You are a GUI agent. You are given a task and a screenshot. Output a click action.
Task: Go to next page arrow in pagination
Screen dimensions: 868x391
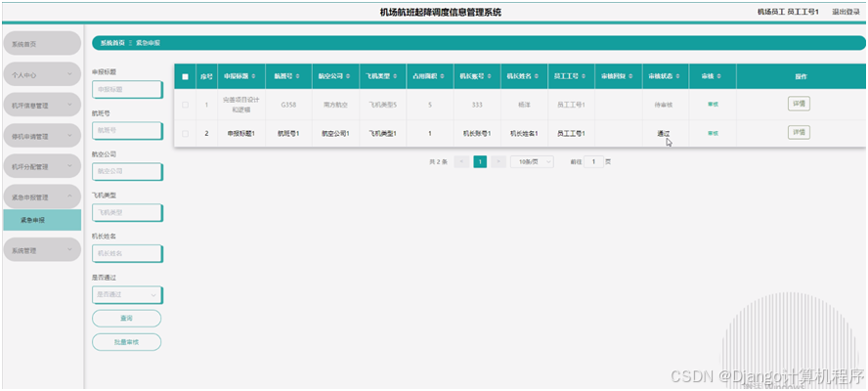point(499,161)
